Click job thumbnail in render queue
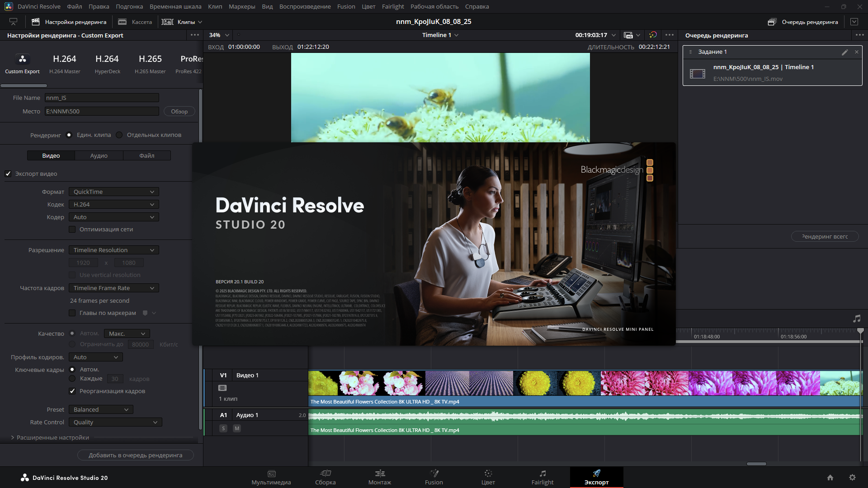The image size is (868, 488). coord(698,73)
